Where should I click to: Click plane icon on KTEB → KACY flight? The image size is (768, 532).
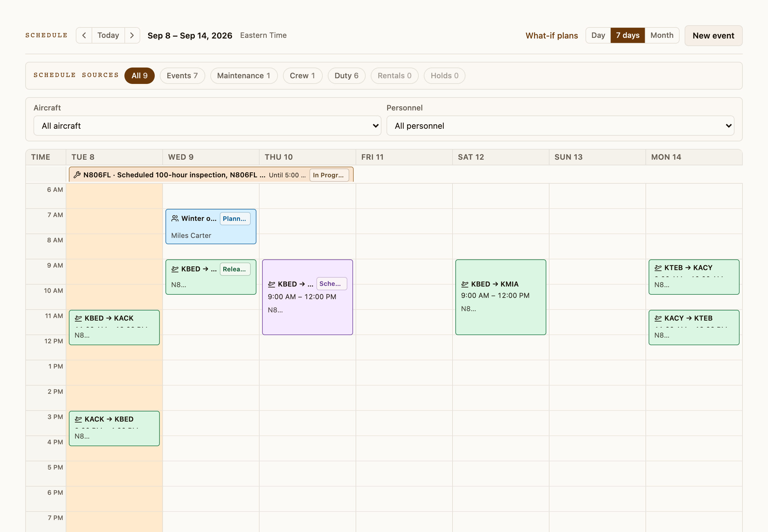pyautogui.click(x=658, y=268)
